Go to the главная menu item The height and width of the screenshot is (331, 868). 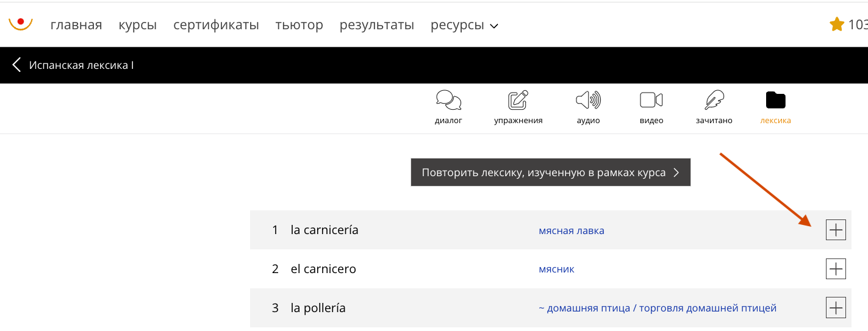76,25
